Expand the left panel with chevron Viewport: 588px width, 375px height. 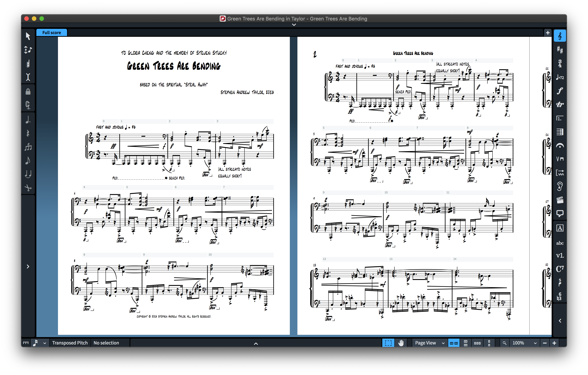tap(28, 266)
